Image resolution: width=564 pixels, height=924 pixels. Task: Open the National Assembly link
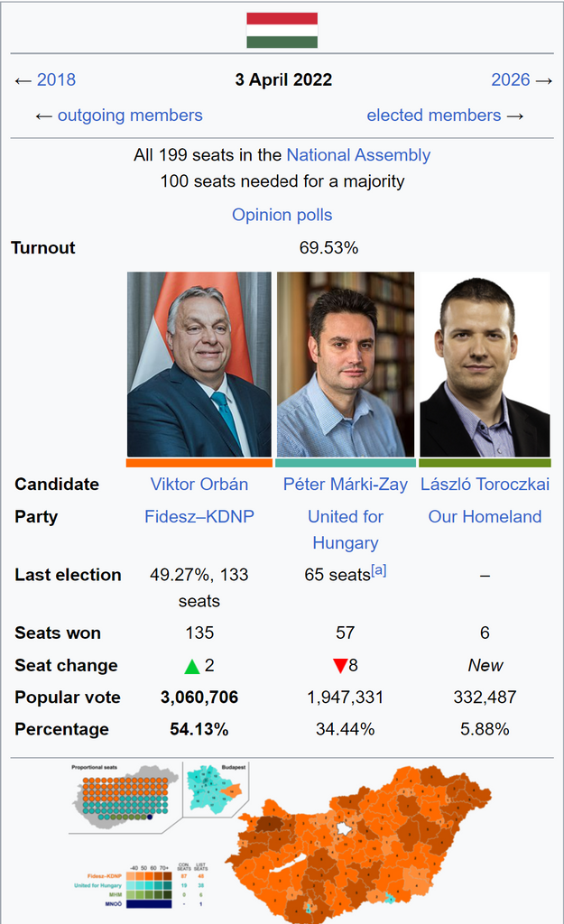click(x=358, y=154)
